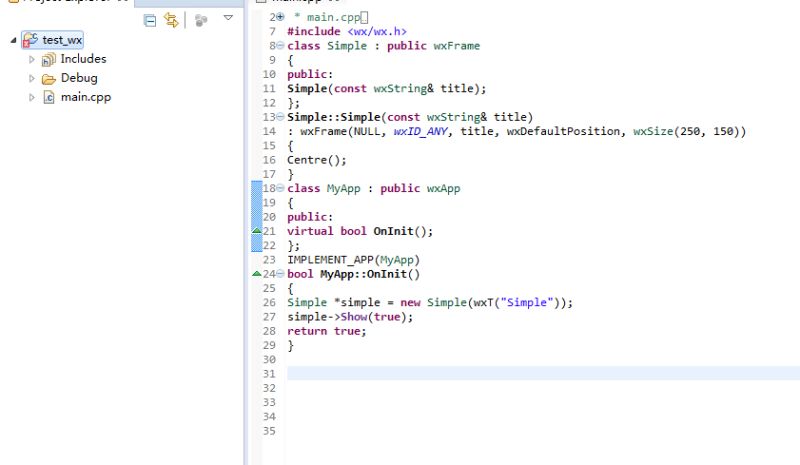Click wxFrame in the class Simple declaration

coord(457,45)
